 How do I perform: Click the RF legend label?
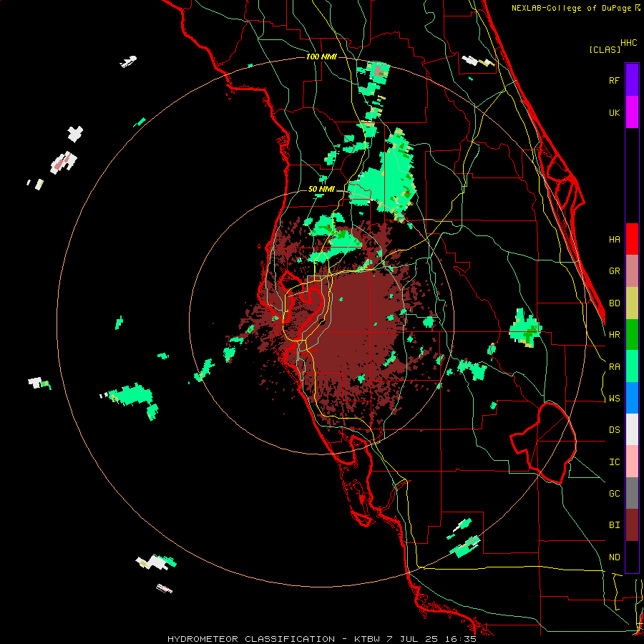click(614, 80)
